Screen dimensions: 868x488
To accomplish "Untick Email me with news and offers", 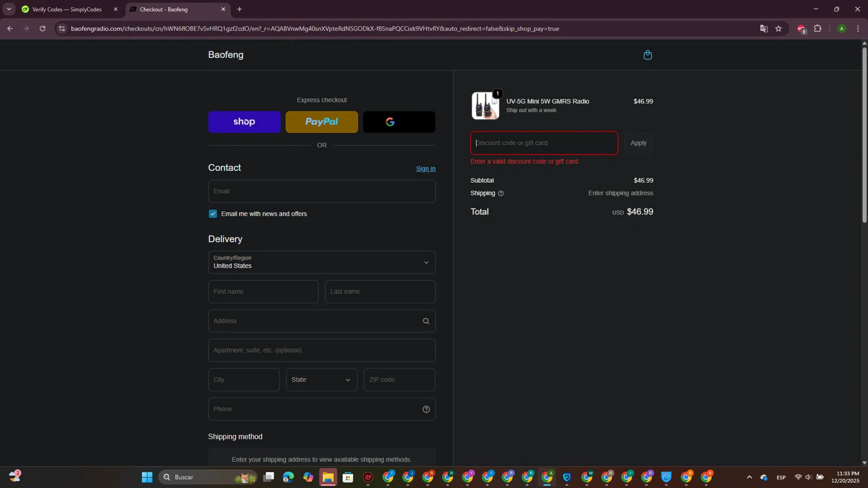I will click(x=213, y=214).
